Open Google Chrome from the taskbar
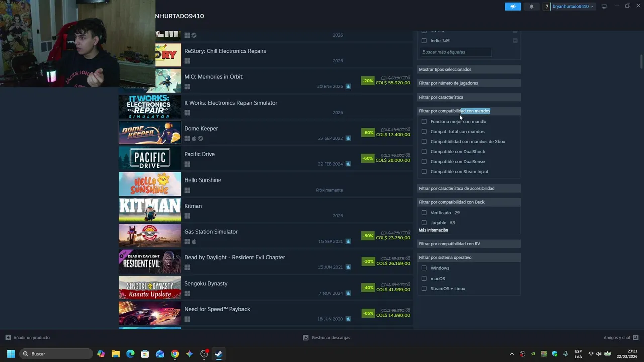The width and height of the screenshot is (644, 362). pyautogui.click(x=175, y=354)
